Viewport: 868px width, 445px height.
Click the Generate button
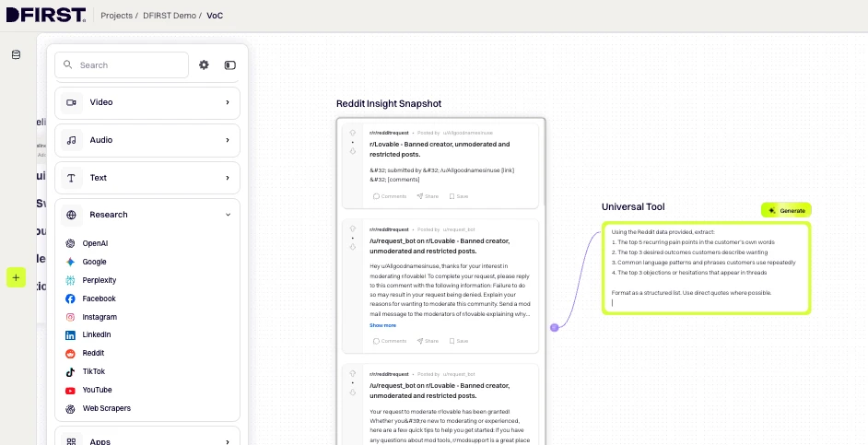(786, 210)
